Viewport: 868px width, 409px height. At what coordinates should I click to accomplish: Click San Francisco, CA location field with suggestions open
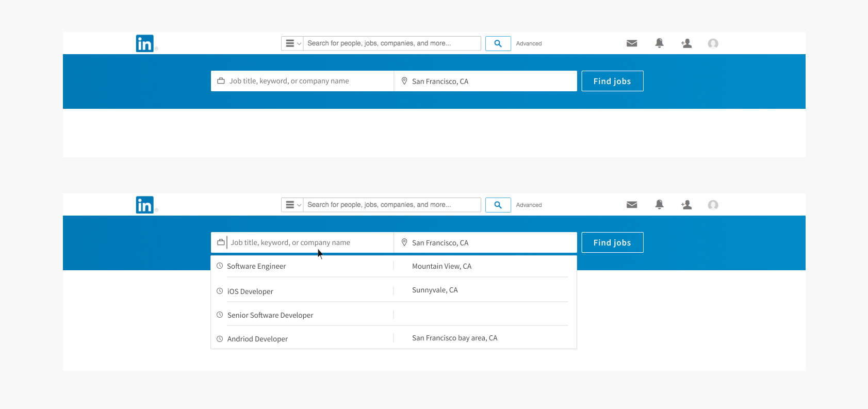click(485, 242)
